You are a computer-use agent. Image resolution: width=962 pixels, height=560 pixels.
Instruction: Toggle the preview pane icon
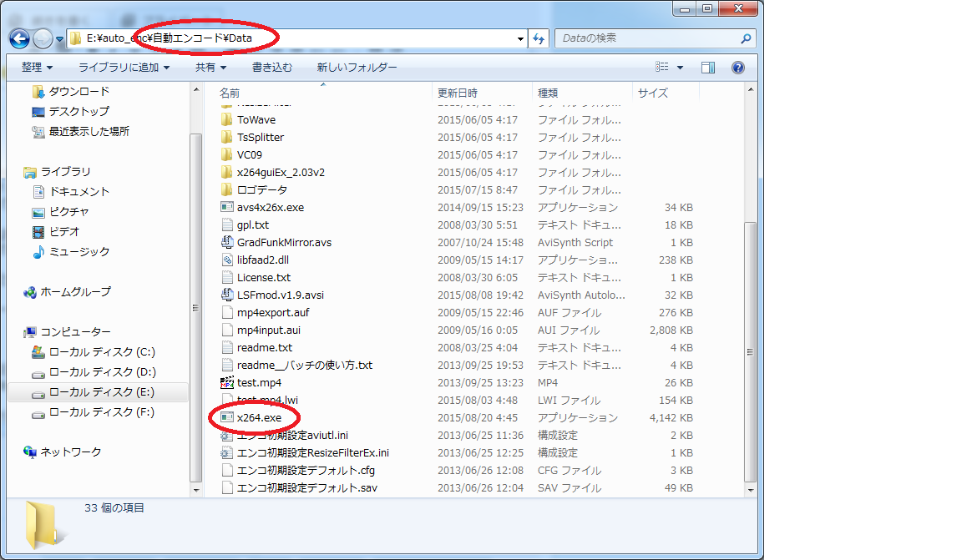(x=708, y=68)
